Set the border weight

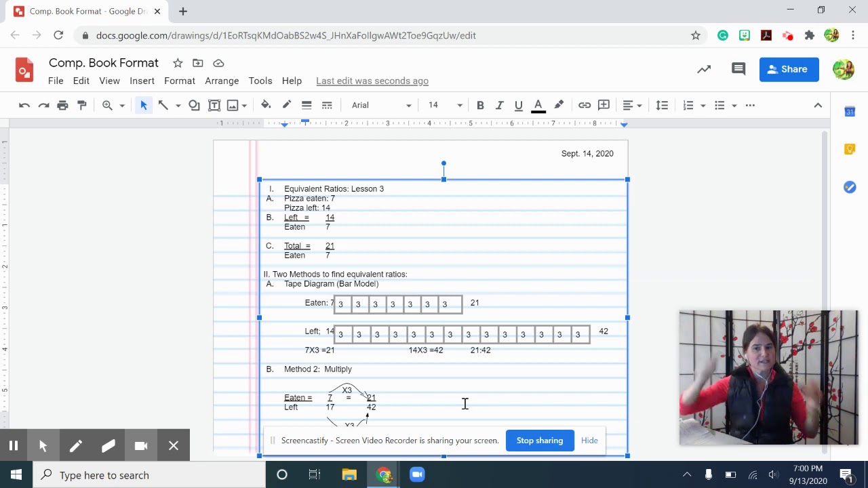coord(307,105)
